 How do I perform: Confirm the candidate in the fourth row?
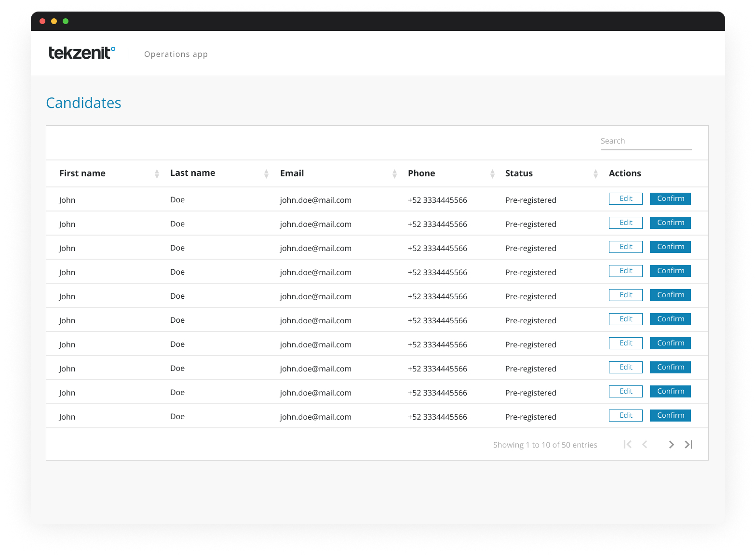[670, 271]
